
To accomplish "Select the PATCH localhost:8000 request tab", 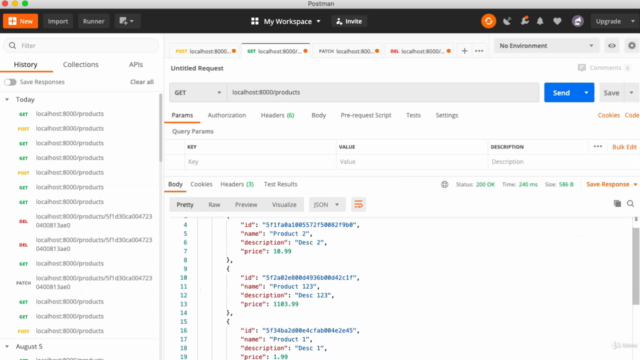I will (348, 51).
